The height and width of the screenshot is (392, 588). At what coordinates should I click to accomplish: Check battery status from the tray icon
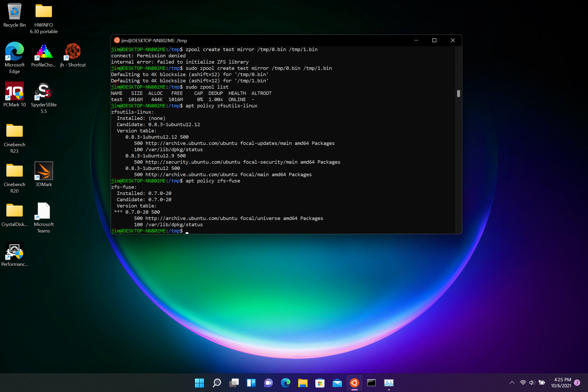542,382
